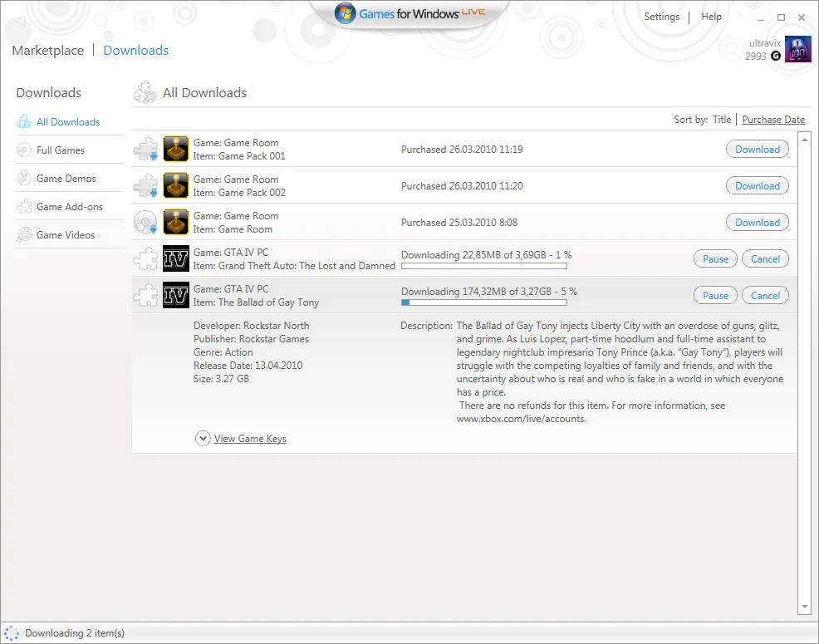This screenshot has height=644, width=819.
Task: Select All Downloads in the sidebar
Action: (68, 122)
